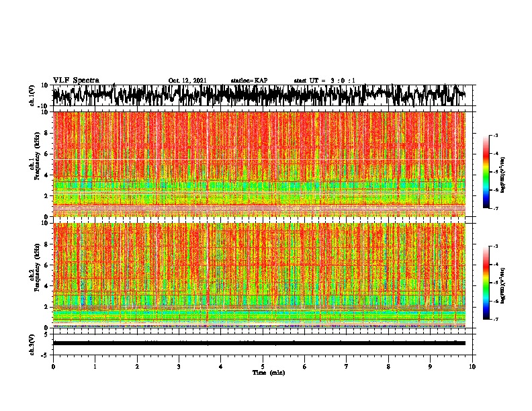Click the time axis tick label "10"
The width and height of the screenshot is (532, 411).
472,367
